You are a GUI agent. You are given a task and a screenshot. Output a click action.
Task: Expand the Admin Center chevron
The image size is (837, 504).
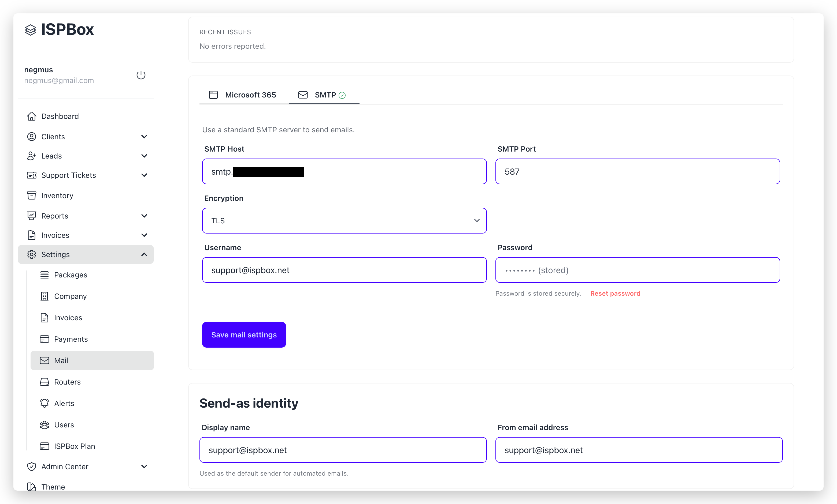click(x=144, y=466)
